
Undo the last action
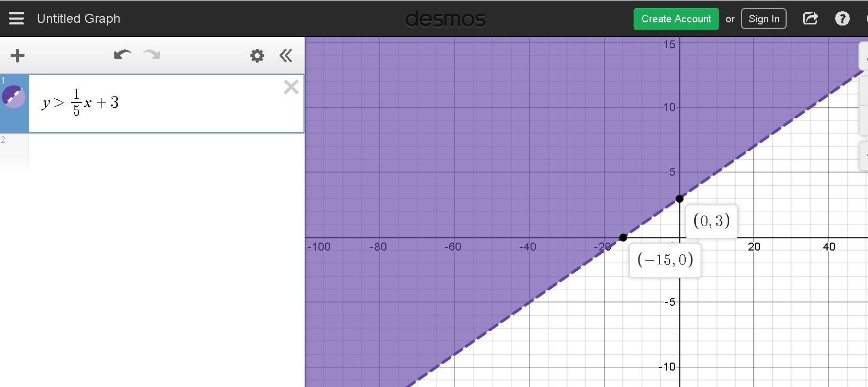coord(122,55)
